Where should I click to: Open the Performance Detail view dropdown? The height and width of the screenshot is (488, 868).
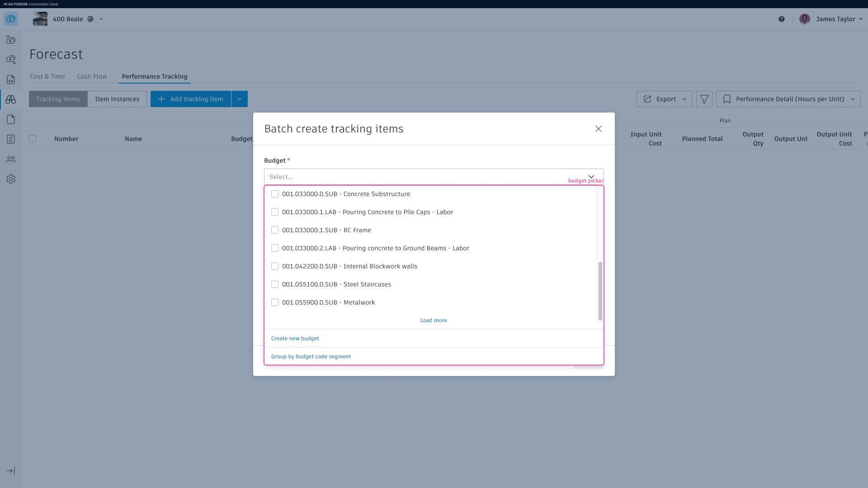(x=788, y=99)
